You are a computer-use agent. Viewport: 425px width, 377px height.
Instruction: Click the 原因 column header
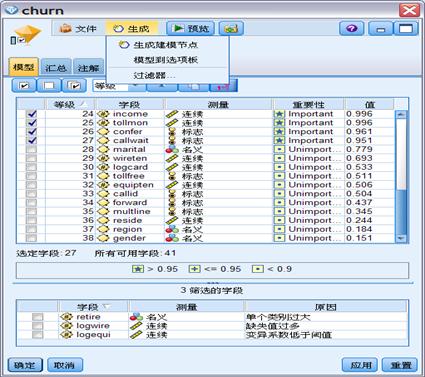click(x=325, y=307)
